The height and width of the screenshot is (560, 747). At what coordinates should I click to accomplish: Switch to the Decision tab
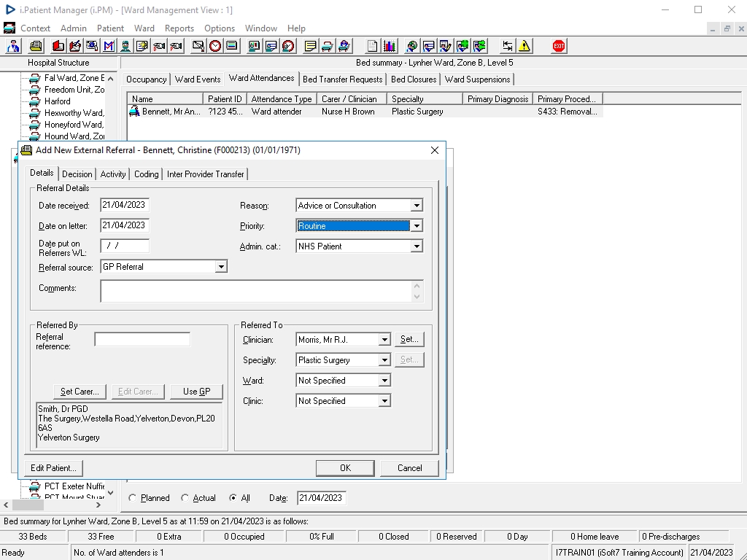(x=77, y=174)
